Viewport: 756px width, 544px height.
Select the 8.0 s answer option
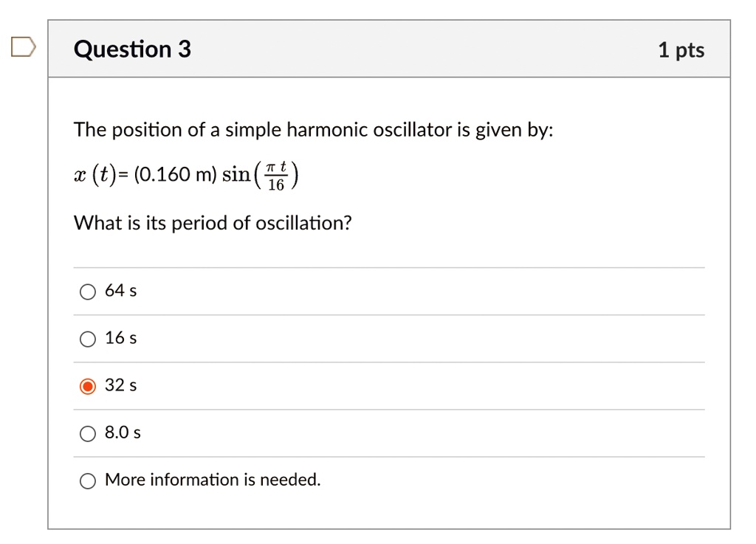pos(87,433)
